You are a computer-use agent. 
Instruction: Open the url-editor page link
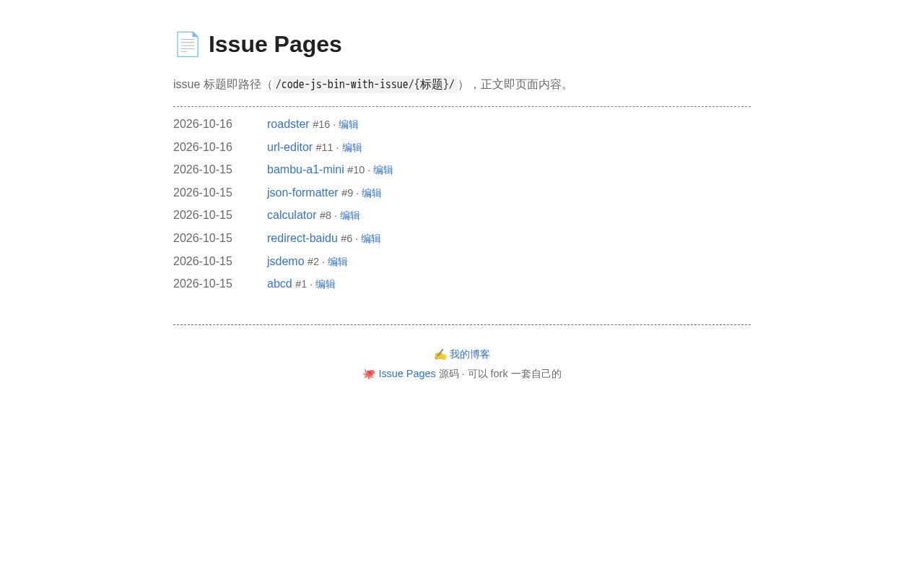289,147
